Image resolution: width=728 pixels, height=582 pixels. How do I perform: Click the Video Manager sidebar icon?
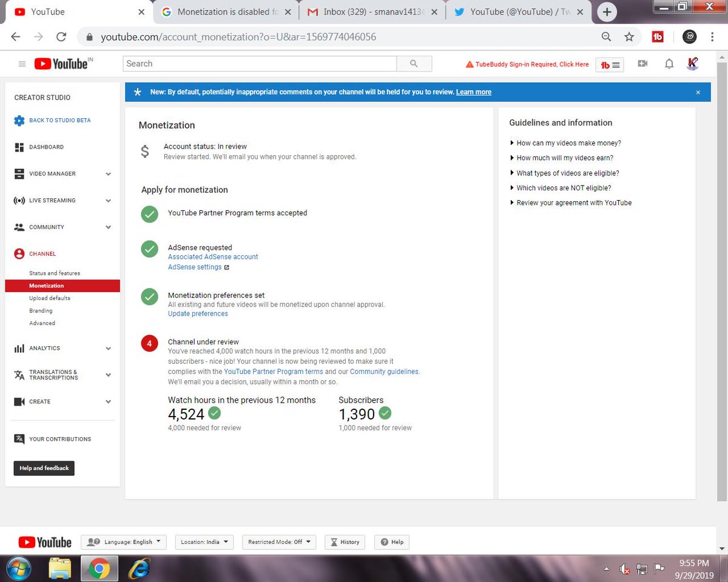point(19,173)
